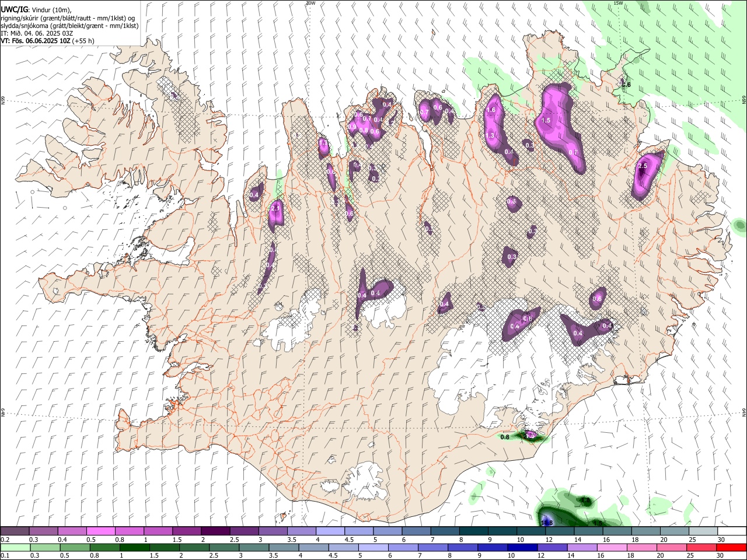747x560 pixels.
Task: Pick the 3 violet swatch in the upper snow scale
Action: tap(272, 531)
